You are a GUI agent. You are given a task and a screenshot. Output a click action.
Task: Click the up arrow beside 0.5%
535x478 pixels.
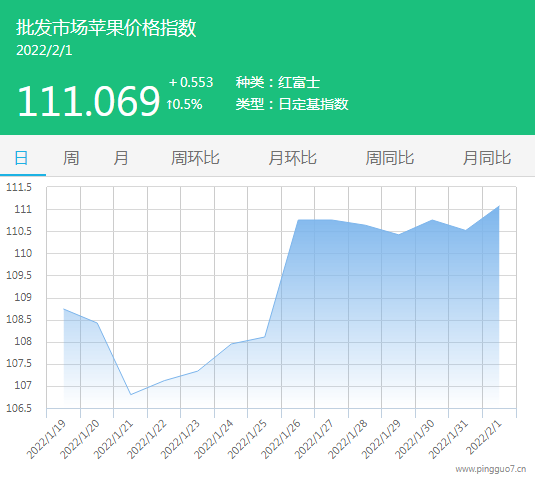169,104
